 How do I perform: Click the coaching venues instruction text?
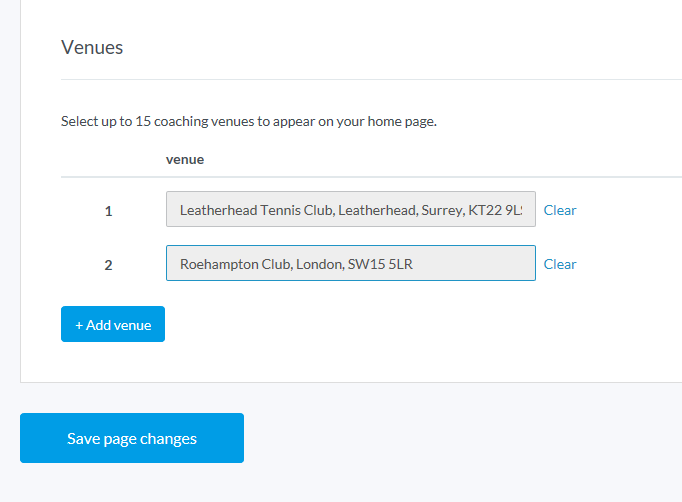click(x=249, y=122)
